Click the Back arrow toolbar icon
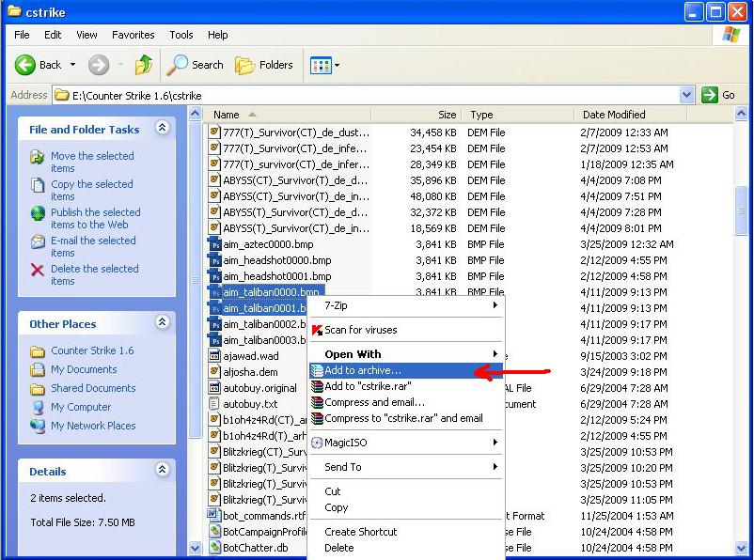This screenshot has width=754, height=560. (26, 65)
